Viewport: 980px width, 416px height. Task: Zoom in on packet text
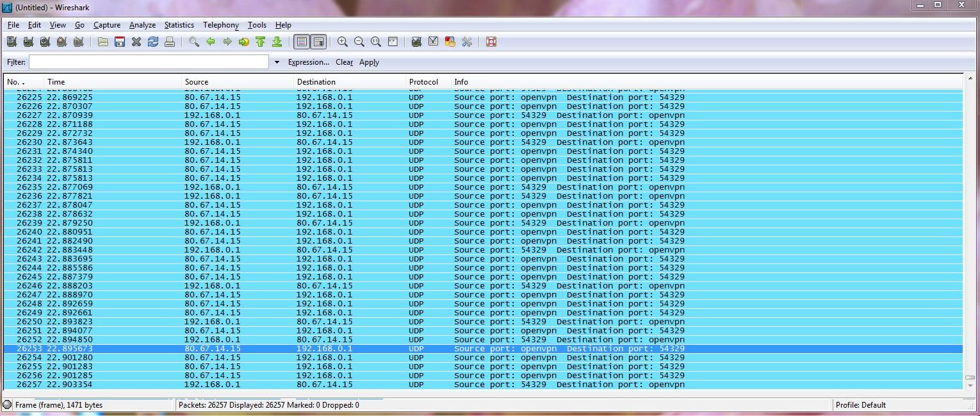tap(343, 42)
